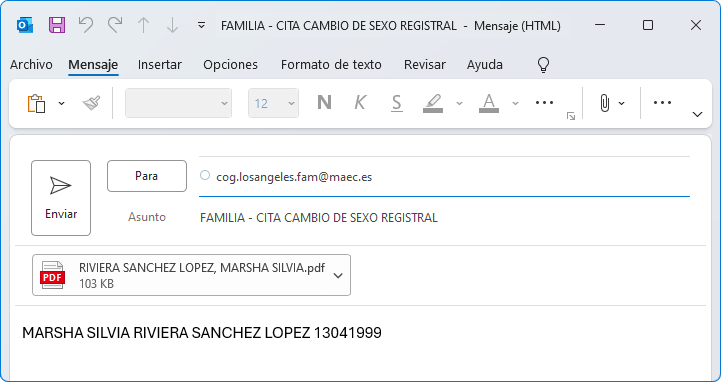Open the PDF attachment options arrow

338,275
